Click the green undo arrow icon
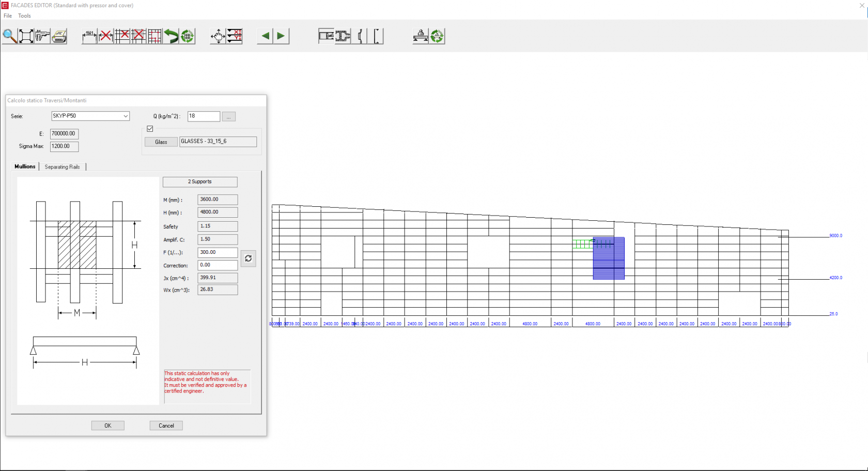 point(171,36)
